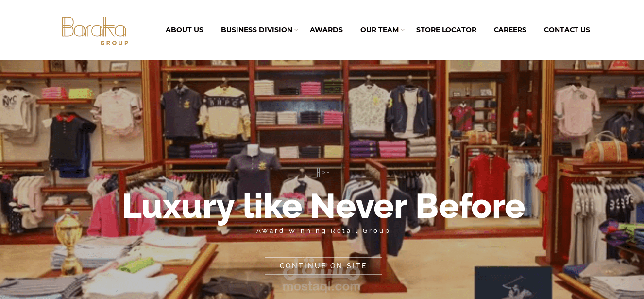Visit the Careers page
This screenshot has height=299, width=644.
point(510,30)
